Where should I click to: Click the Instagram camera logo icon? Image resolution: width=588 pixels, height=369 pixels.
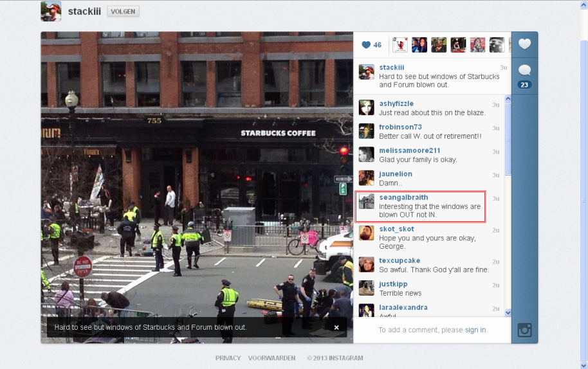tap(524, 330)
